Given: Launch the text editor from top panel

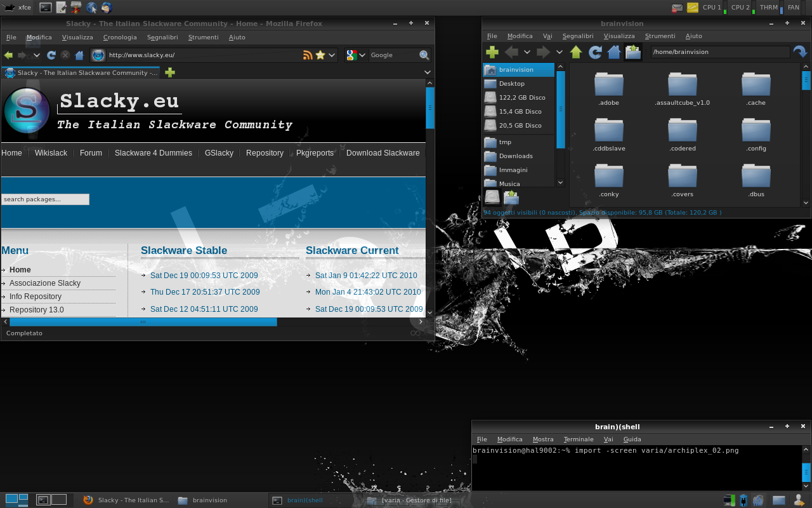Looking at the screenshot, I should click(61, 8).
